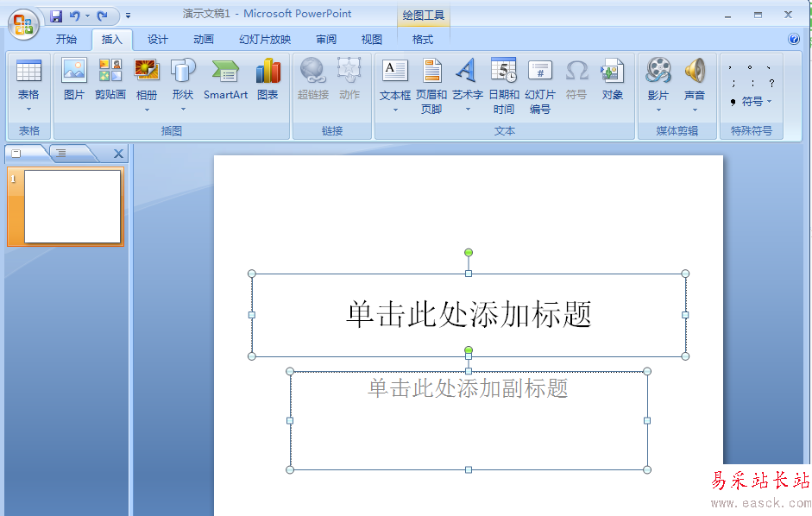This screenshot has height=516, width=812.
Task: Open the 形状 shapes gallery
Action: (183, 79)
